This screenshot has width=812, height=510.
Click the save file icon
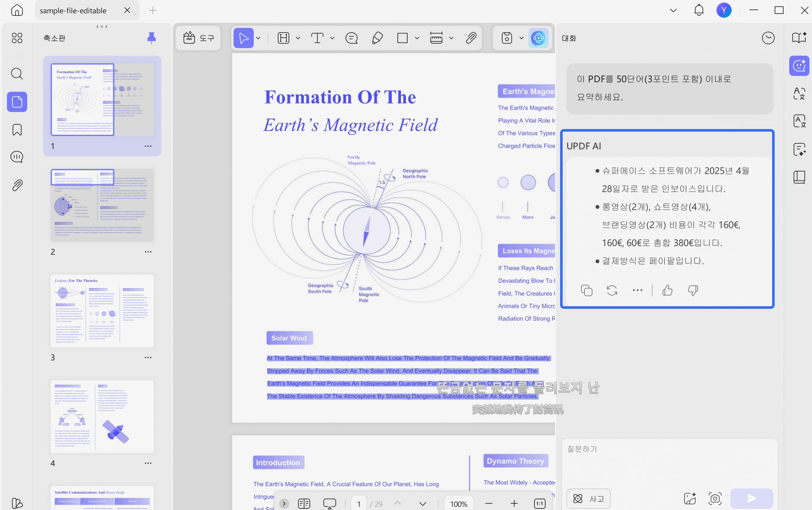click(507, 38)
